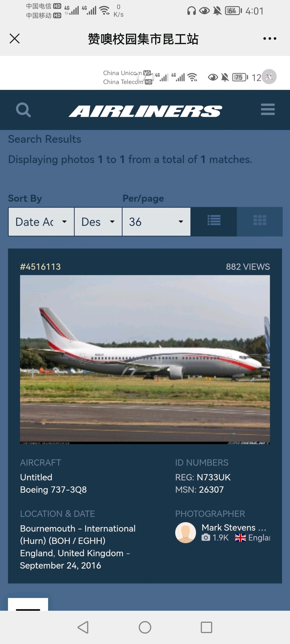The height and width of the screenshot is (644, 290).
Task: Select MSN 26307 link
Action: 211,490
